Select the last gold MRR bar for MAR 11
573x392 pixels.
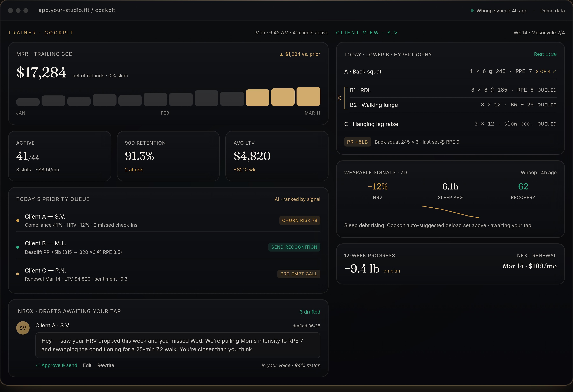(x=308, y=96)
